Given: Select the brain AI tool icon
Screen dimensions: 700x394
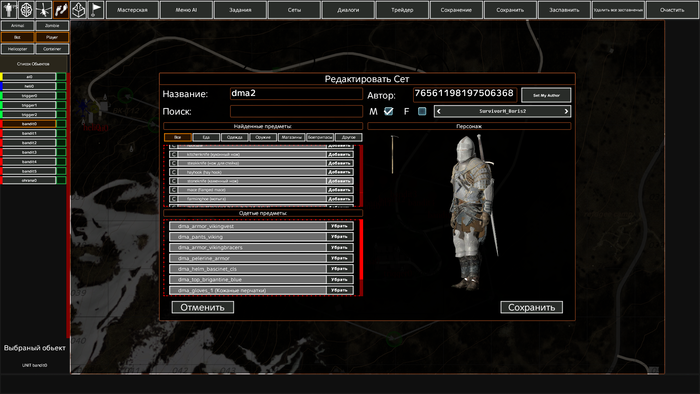Looking at the screenshot, I should pos(26,9).
